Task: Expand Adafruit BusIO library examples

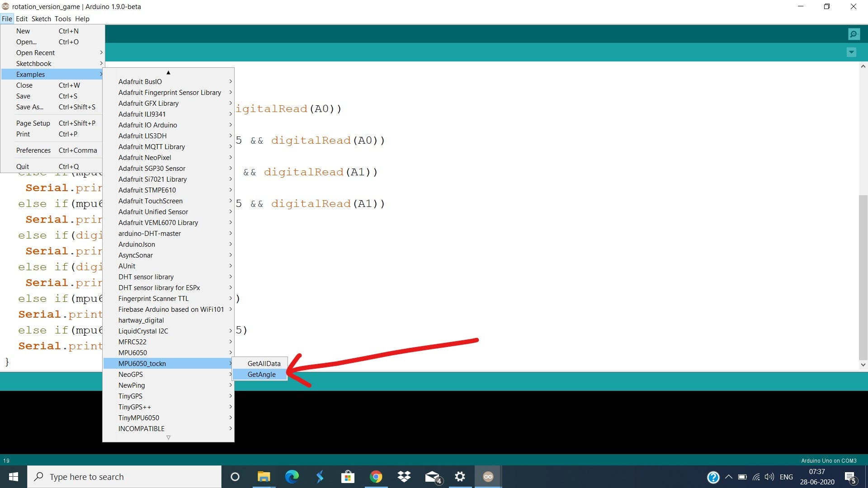Action: tap(174, 81)
